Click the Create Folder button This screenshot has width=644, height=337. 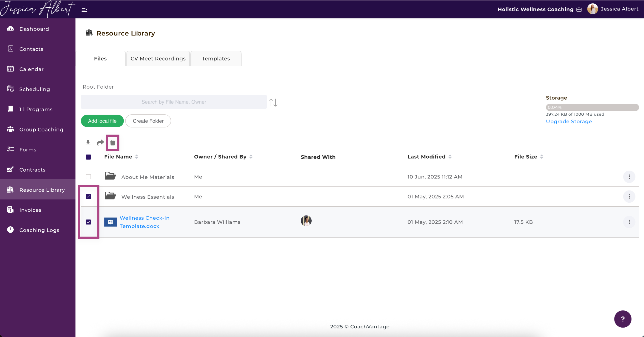148,121
